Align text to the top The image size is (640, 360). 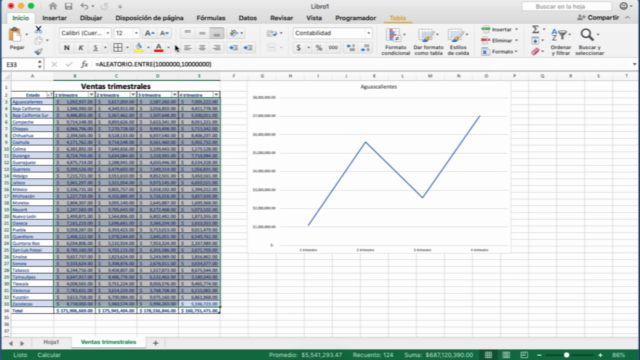(187, 33)
